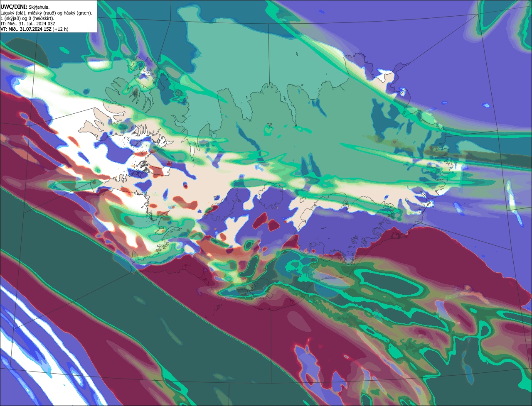This screenshot has height=406, width=532.
Task: Click the '1 (skýjað) og 0 (heiðskírt).' line
Action: pyautogui.click(x=27, y=18)
